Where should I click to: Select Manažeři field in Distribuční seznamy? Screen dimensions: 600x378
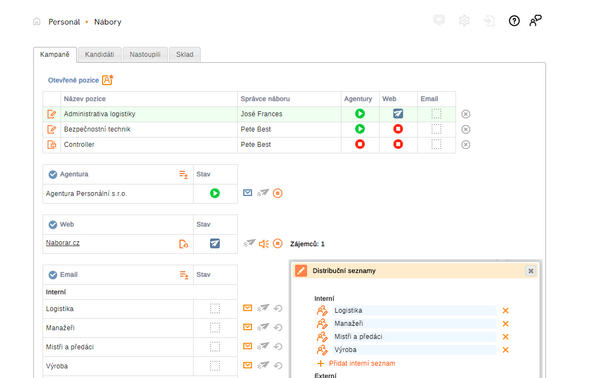[x=414, y=324]
